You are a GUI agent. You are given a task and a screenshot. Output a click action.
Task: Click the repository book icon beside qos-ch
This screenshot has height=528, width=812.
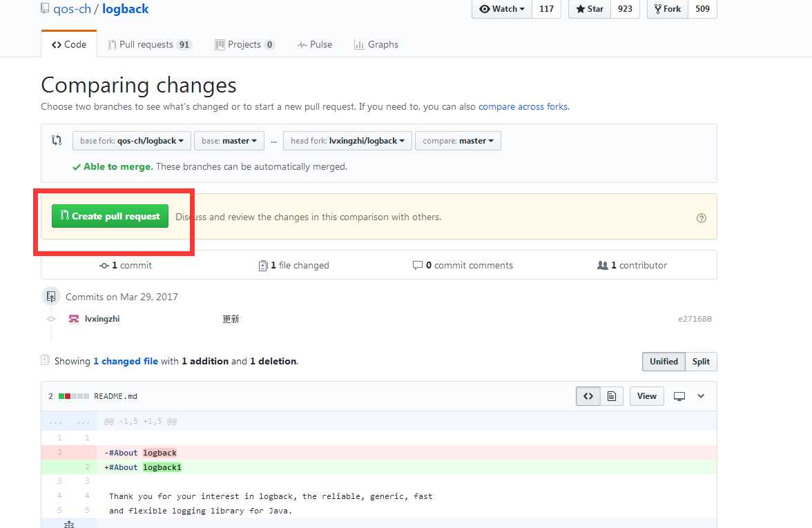coord(45,8)
